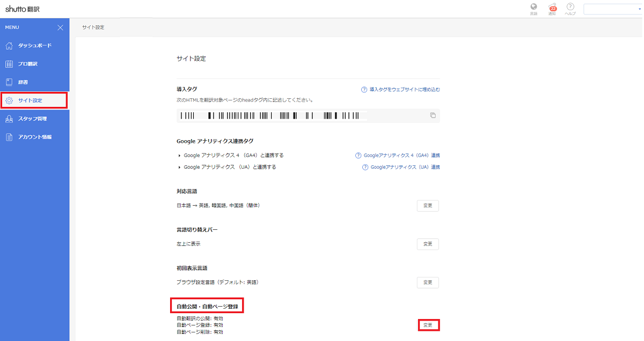Click the 自動ページ登録: 有効 line
Screen dimensions: 644x341
point(200,325)
